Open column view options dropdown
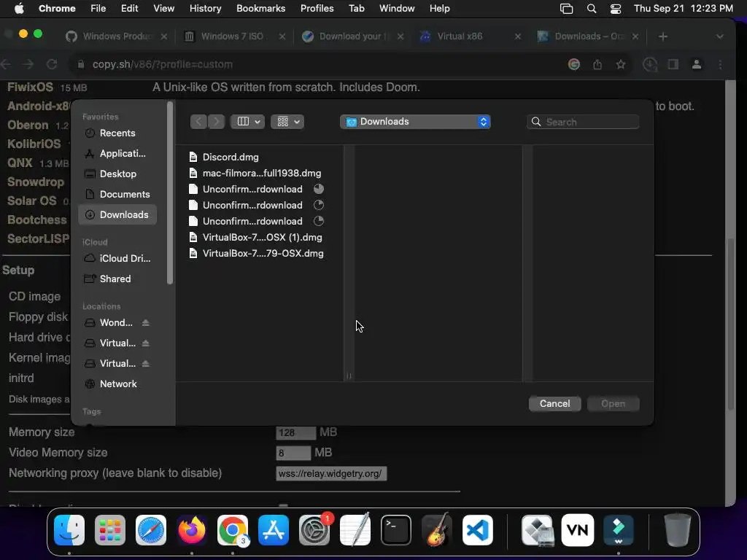This screenshot has width=747, height=560. point(248,122)
